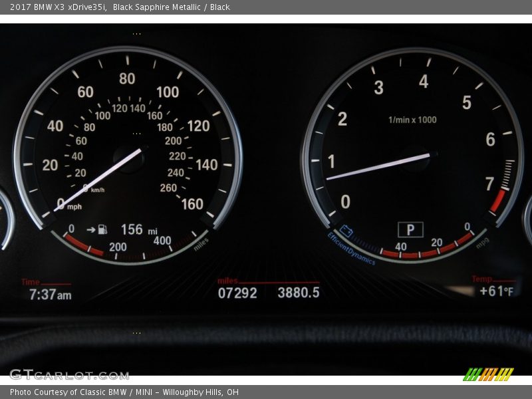Click the 156 mi range display
The width and height of the screenshot is (532, 399).
pyautogui.click(x=138, y=230)
